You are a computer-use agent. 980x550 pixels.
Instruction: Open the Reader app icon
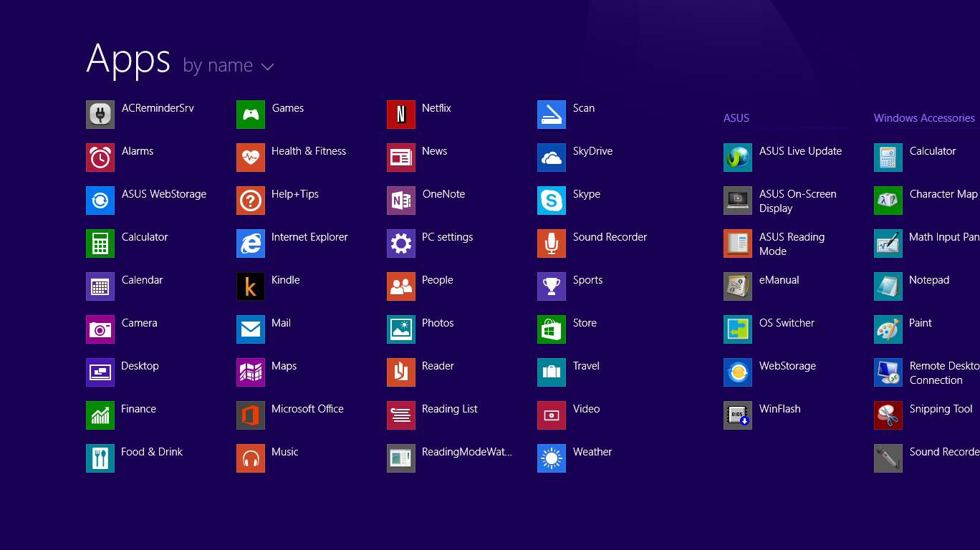pos(401,372)
